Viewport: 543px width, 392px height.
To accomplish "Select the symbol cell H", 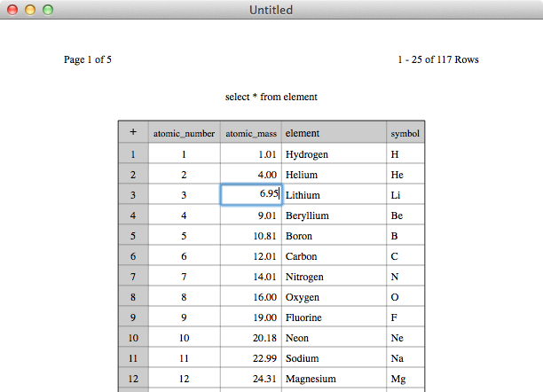I will point(405,153).
